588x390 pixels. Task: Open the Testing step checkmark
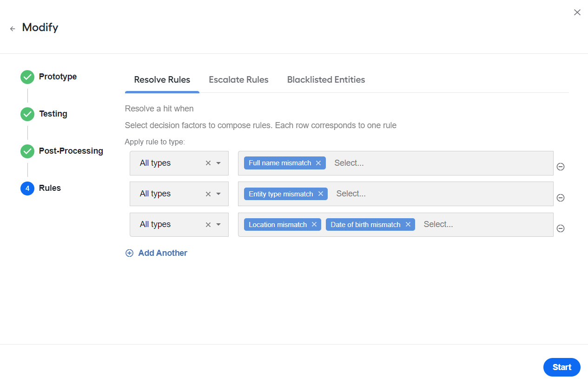click(27, 114)
